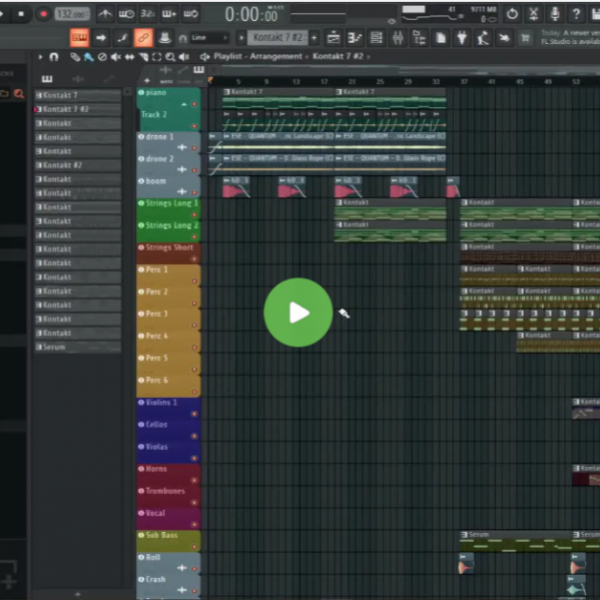
Task: Click the stop button in transport bar
Action: point(21,14)
